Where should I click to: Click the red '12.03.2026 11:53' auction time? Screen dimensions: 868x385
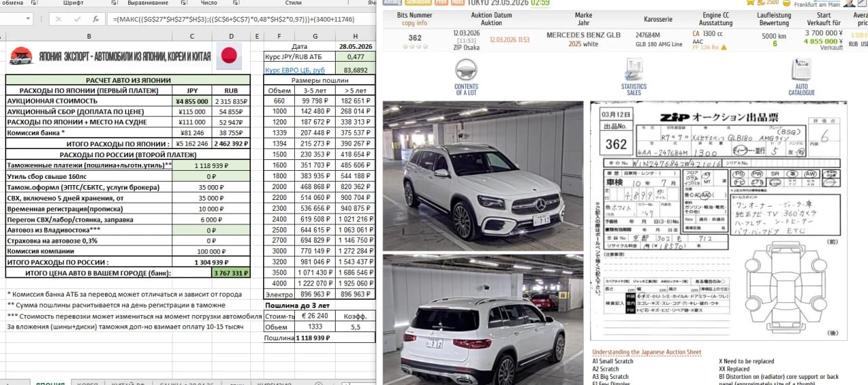509,40
